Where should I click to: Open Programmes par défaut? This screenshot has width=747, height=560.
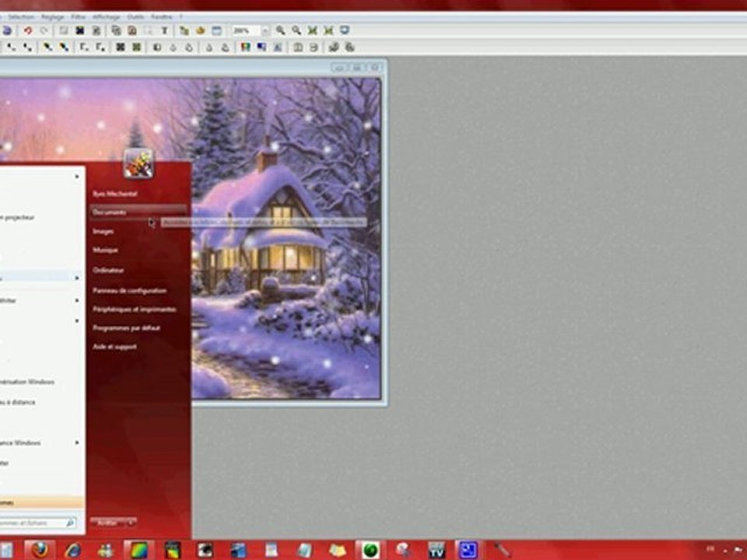[x=126, y=327]
